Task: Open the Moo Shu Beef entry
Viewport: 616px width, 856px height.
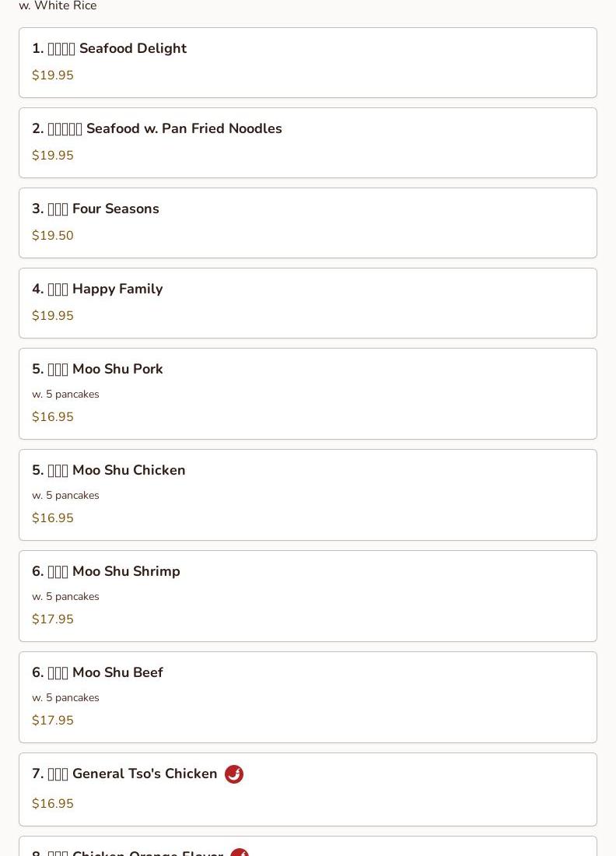Action: click(x=117, y=672)
